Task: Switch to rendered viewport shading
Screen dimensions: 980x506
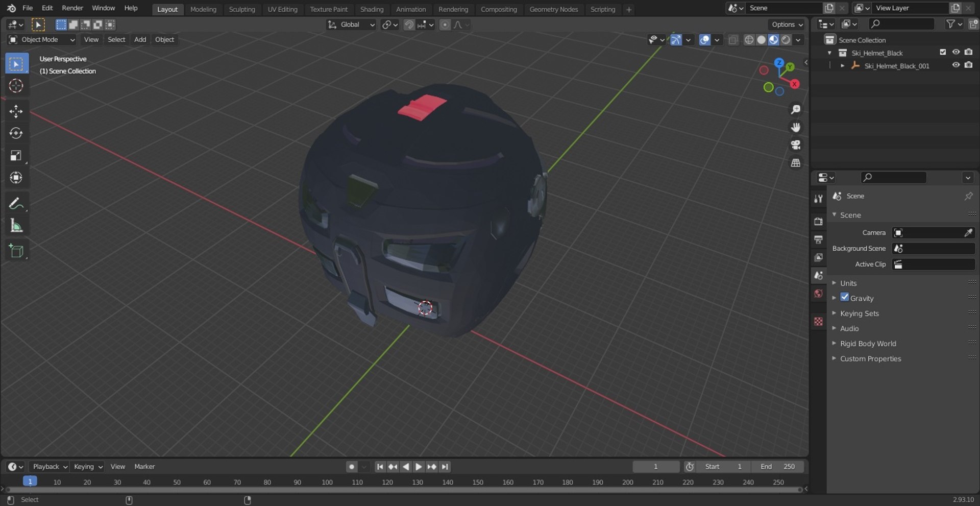Action: click(x=786, y=40)
